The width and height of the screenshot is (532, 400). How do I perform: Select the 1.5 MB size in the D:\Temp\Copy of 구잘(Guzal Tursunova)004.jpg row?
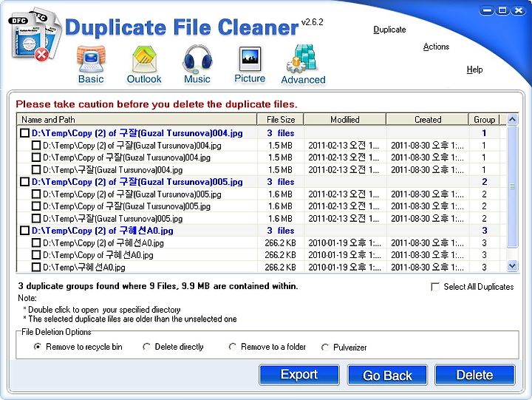(x=280, y=157)
